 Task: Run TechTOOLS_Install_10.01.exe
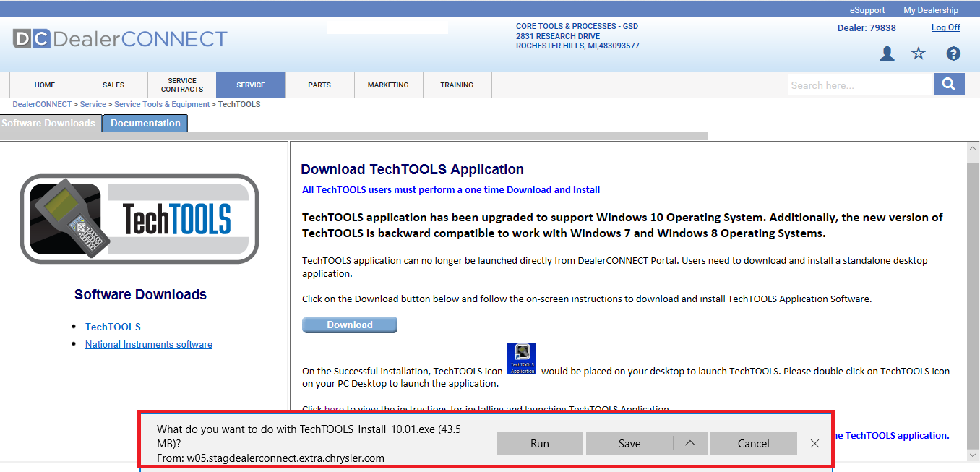click(x=539, y=443)
